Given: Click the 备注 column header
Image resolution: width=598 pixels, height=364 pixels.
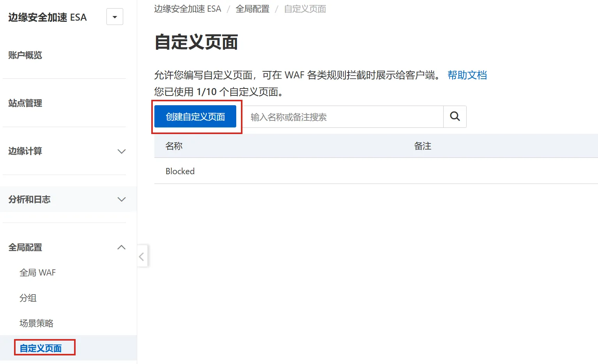Looking at the screenshot, I should [423, 146].
